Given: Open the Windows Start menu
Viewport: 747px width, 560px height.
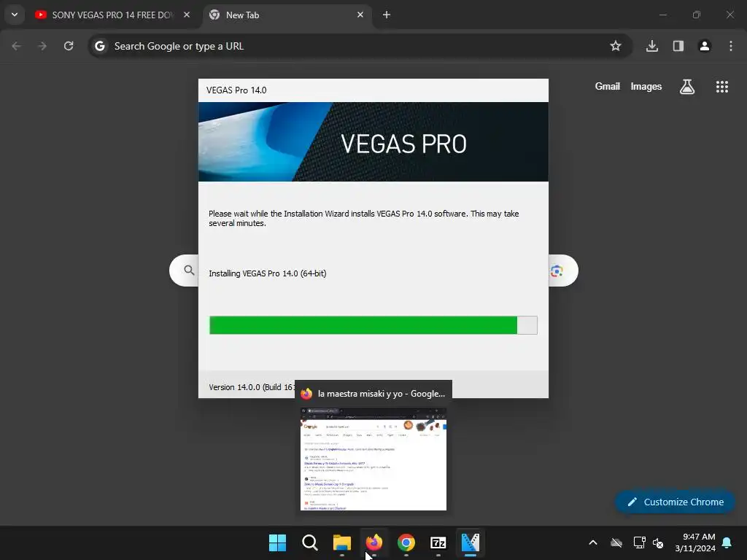Looking at the screenshot, I should (x=278, y=542).
